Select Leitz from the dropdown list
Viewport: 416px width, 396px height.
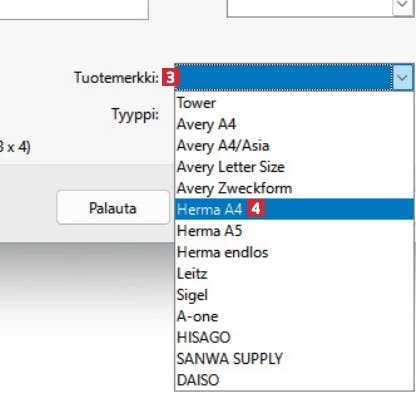(294, 273)
